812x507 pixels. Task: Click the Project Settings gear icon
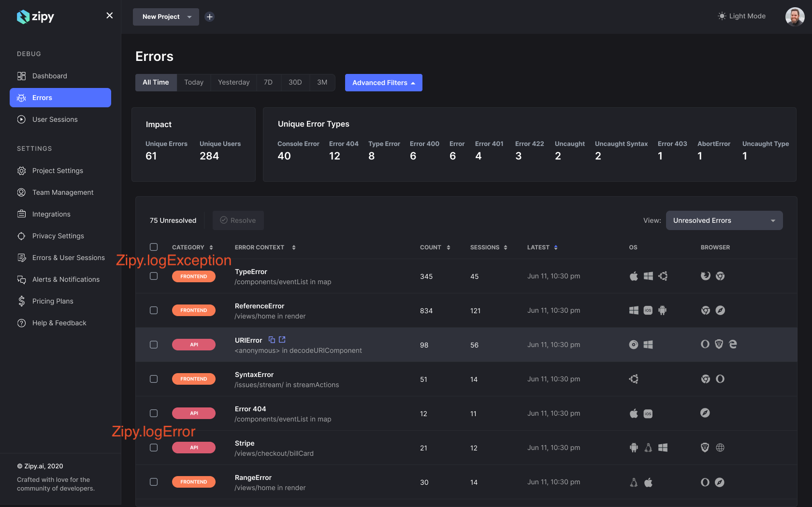[x=21, y=171]
